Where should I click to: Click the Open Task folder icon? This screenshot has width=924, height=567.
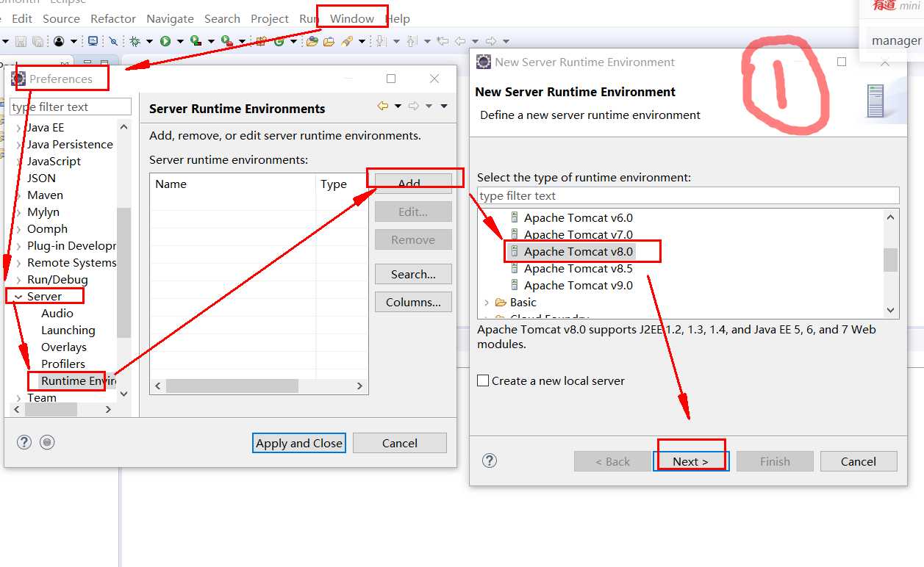tap(329, 41)
